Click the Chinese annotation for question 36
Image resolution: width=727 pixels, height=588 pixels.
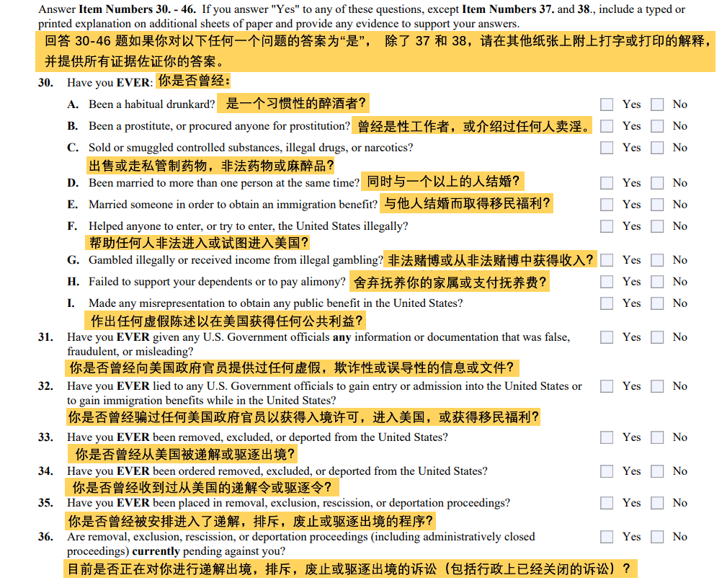pyautogui.click(x=349, y=569)
